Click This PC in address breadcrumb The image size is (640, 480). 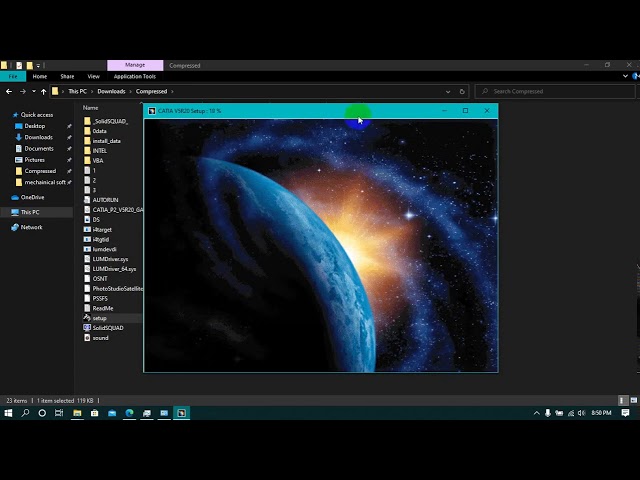coord(78,91)
